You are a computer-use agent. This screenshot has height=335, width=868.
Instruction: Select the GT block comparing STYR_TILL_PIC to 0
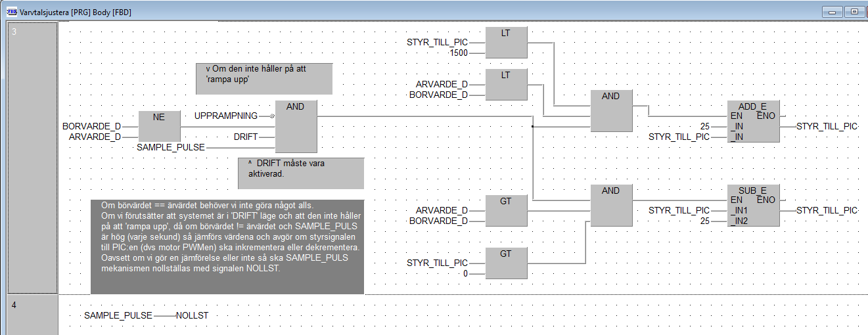click(x=505, y=263)
